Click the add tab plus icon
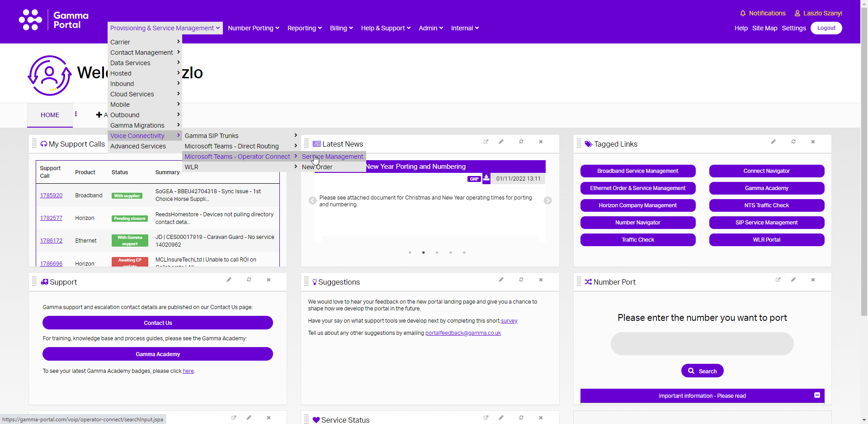 [x=99, y=115]
